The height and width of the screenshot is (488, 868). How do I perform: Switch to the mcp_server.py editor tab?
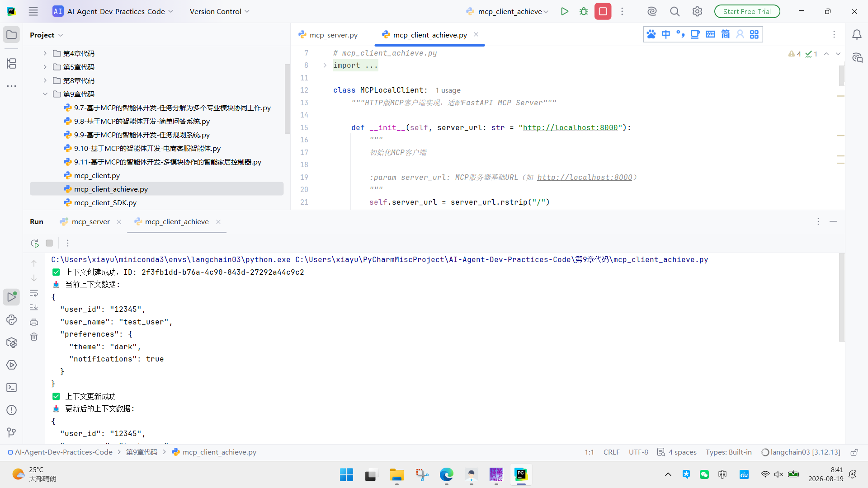(329, 35)
